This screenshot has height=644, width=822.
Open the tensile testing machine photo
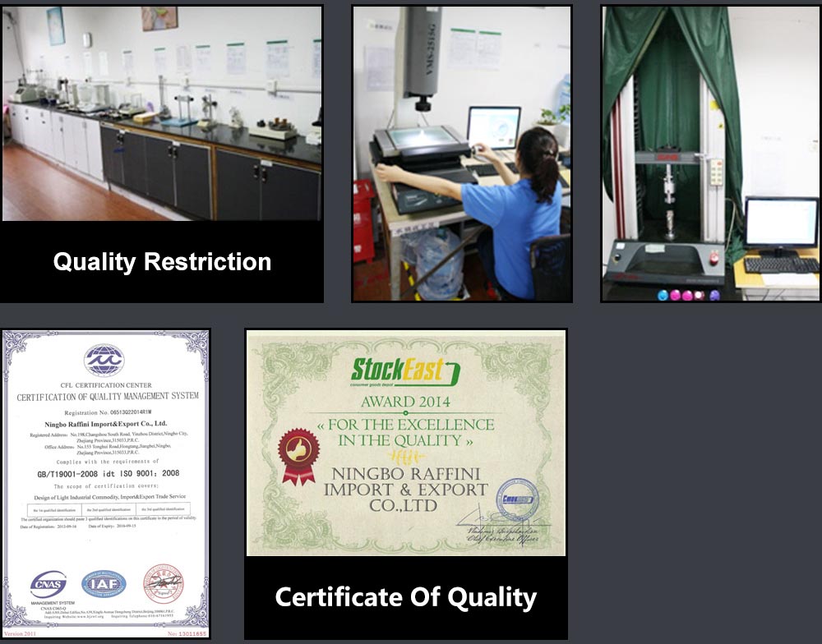711,153
